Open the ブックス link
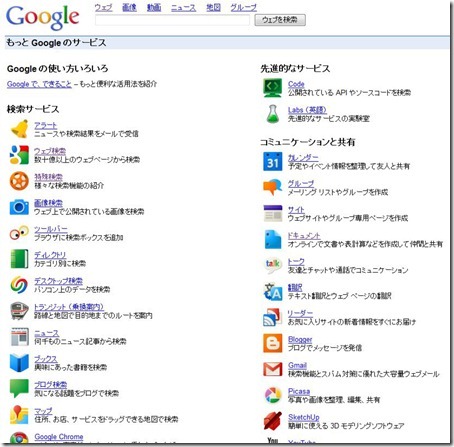Viewport: 454px width, 447px height. pos(46,359)
